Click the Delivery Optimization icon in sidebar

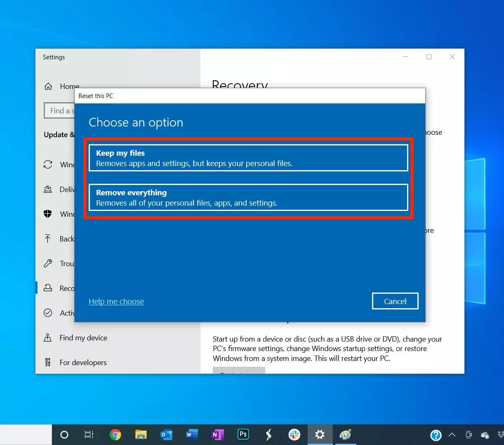pos(48,190)
